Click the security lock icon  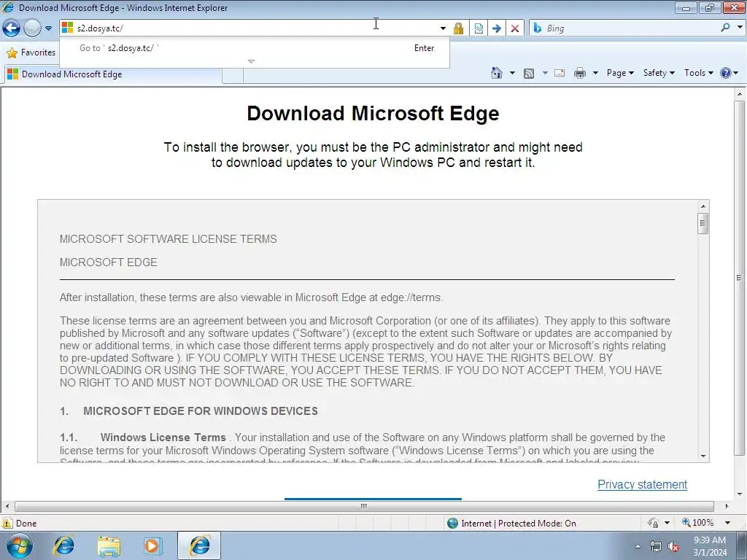[458, 28]
